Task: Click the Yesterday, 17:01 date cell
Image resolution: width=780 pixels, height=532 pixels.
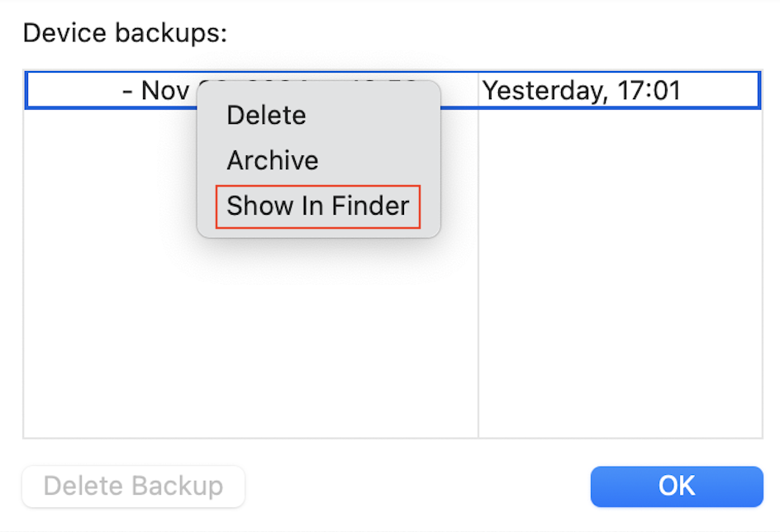Action: pyautogui.click(x=581, y=90)
